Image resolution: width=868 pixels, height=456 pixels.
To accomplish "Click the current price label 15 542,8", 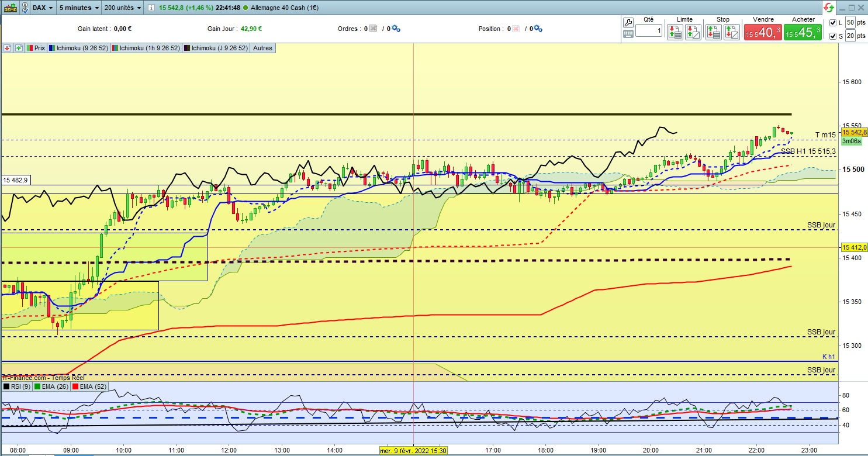I will [854, 133].
